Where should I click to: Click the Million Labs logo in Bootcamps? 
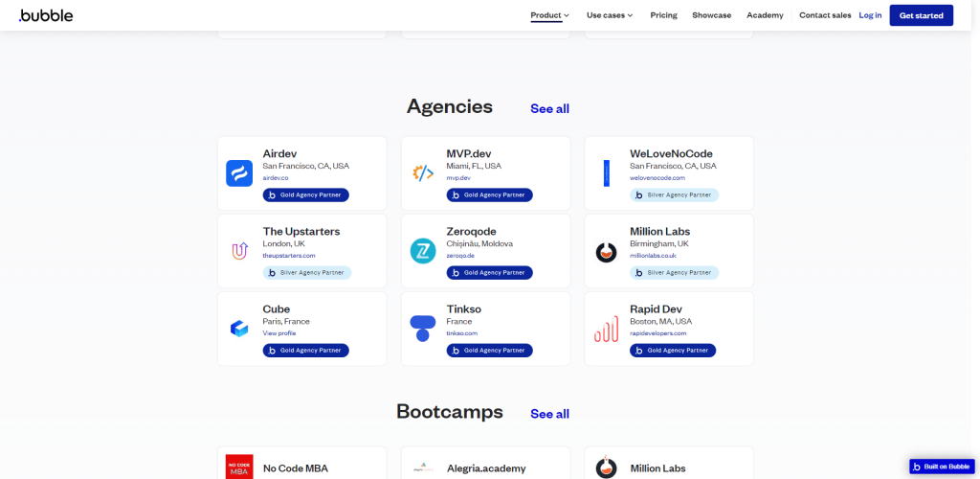(606, 467)
